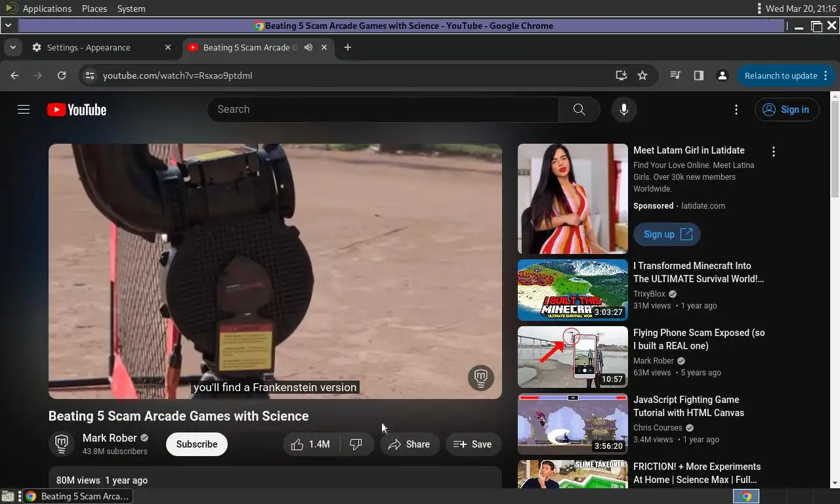This screenshot has height=504, width=840.
Task: Open media controls in Chrome toolbar
Action: click(x=675, y=75)
